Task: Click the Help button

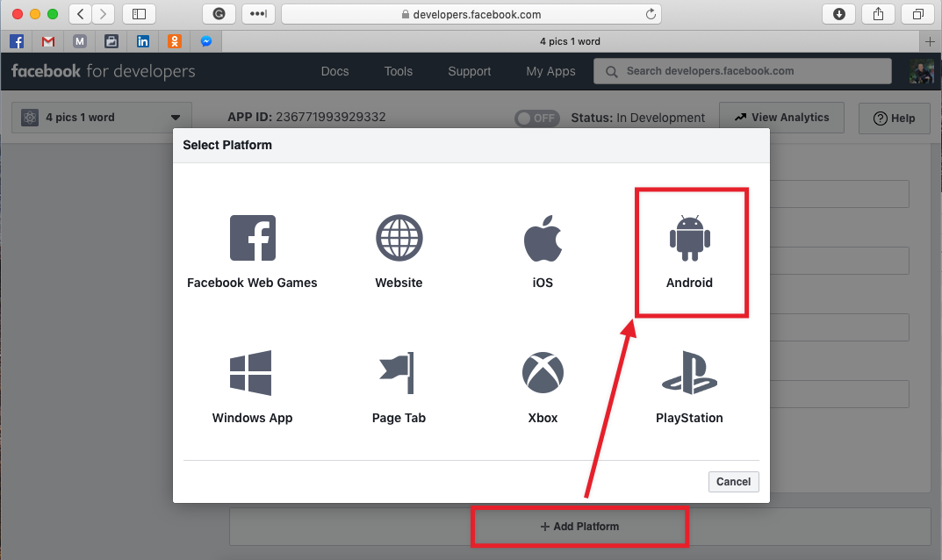Action: pos(894,118)
